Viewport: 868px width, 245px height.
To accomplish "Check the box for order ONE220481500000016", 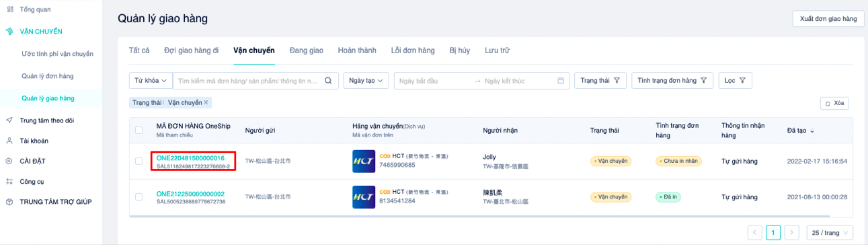I will tap(139, 161).
